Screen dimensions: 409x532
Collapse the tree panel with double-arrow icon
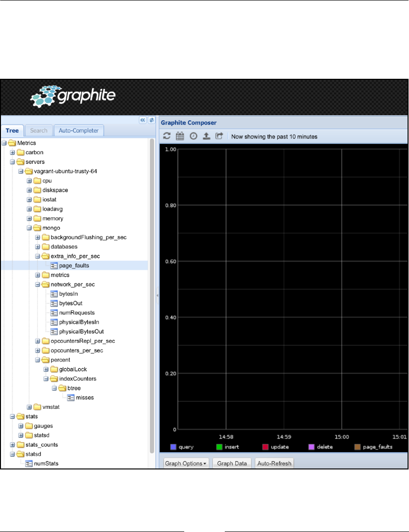(143, 120)
